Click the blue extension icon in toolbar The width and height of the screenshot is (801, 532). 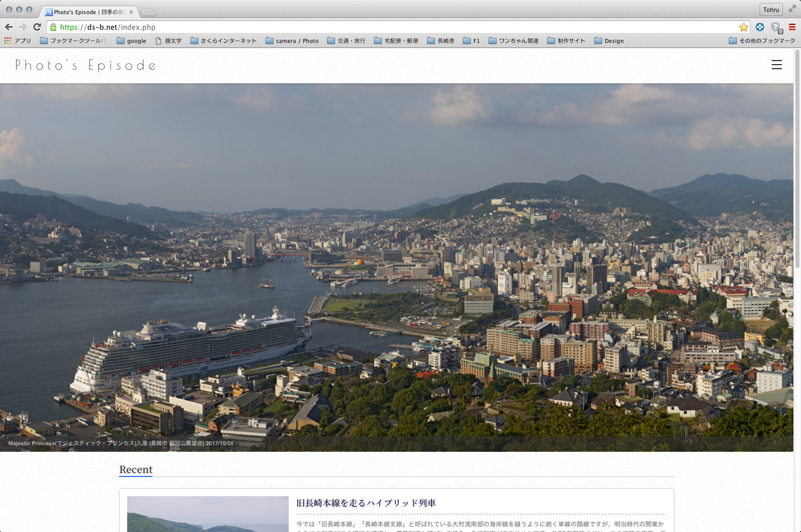click(x=759, y=27)
